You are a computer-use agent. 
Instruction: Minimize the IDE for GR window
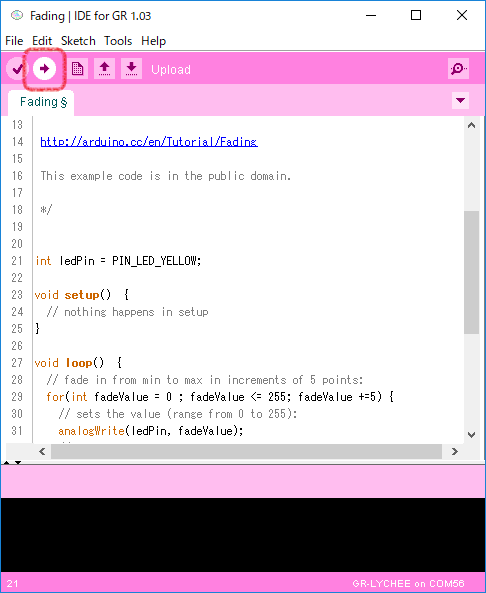(371, 16)
